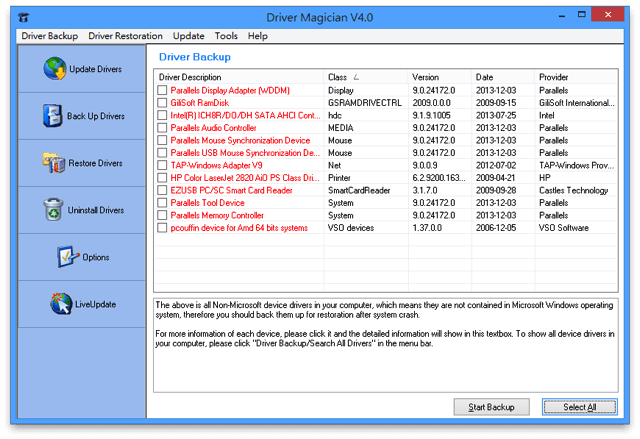Click the GSRAMDRIVECTRL class cell
The height and width of the screenshot is (439, 640).
coord(365,103)
